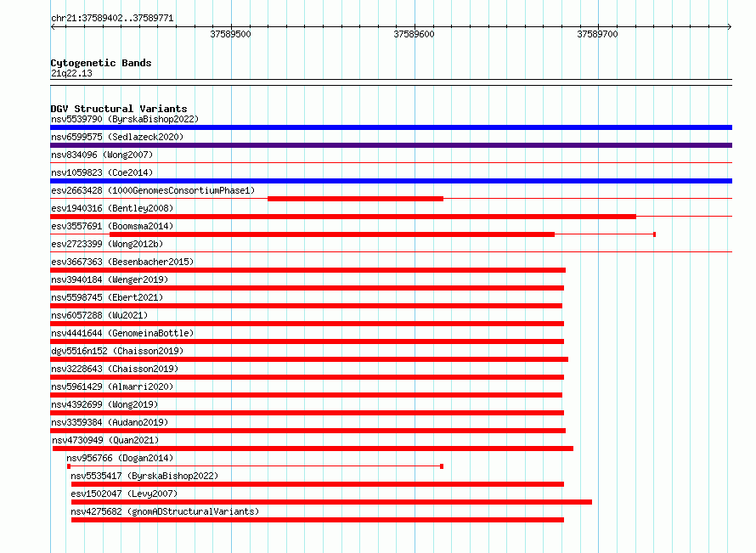
Task: Click the thick red segment of esv2663428
Action: tap(355, 199)
